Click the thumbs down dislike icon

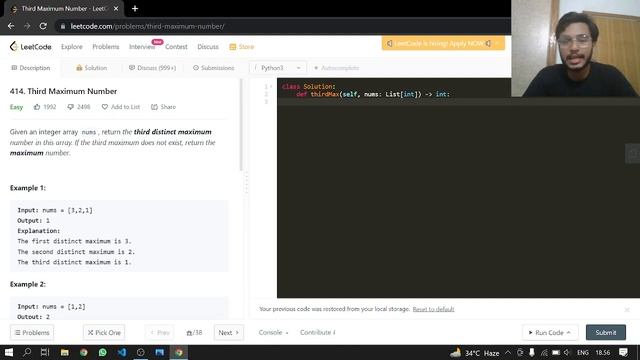tap(71, 107)
